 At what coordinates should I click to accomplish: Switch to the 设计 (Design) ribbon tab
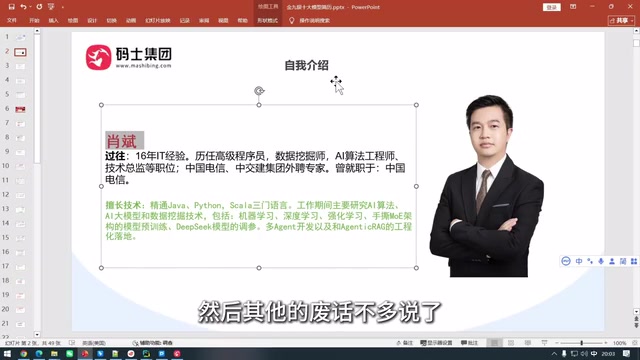pos(92,20)
